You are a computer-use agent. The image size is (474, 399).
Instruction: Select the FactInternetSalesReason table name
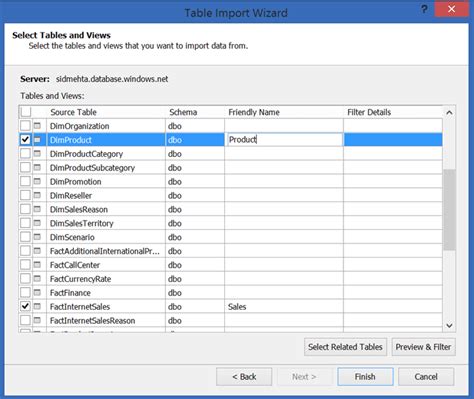[92, 321]
